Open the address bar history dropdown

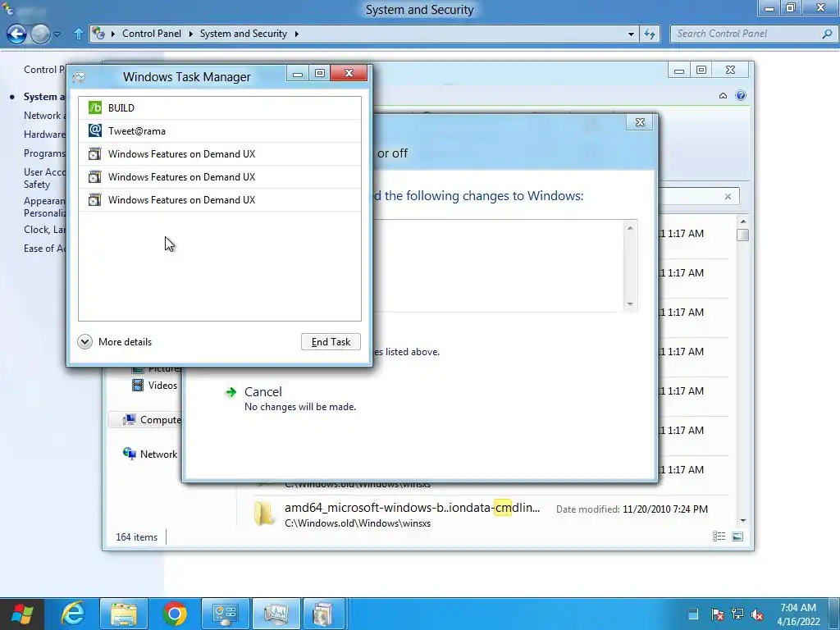[x=631, y=34]
